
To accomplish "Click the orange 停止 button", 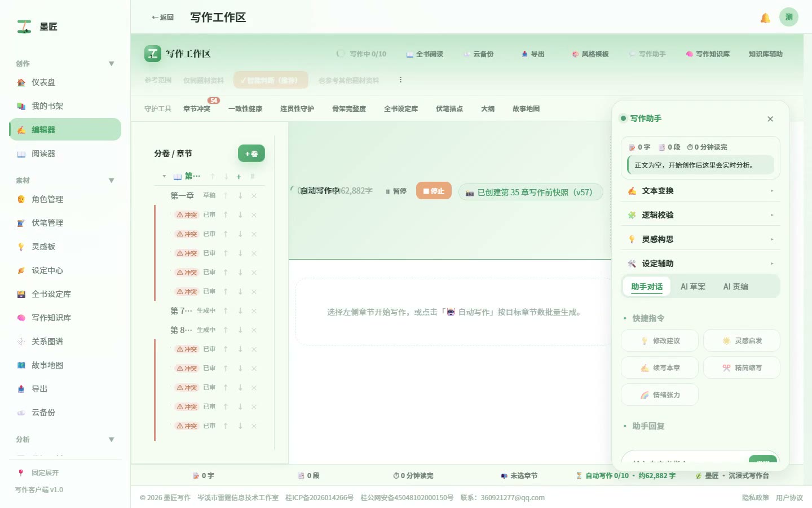I will click(x=434, y=191).
